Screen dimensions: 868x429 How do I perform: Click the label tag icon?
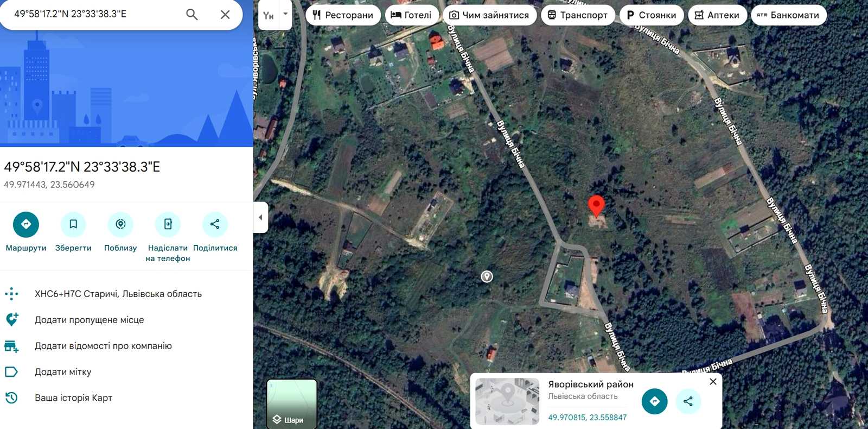[x=11, y=372]
